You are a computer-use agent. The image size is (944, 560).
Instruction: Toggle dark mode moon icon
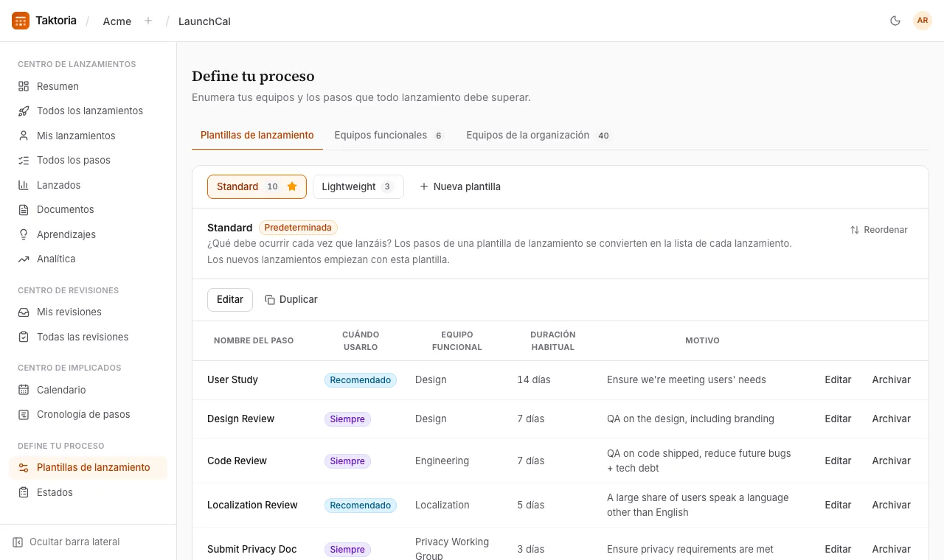pos(895,21)
